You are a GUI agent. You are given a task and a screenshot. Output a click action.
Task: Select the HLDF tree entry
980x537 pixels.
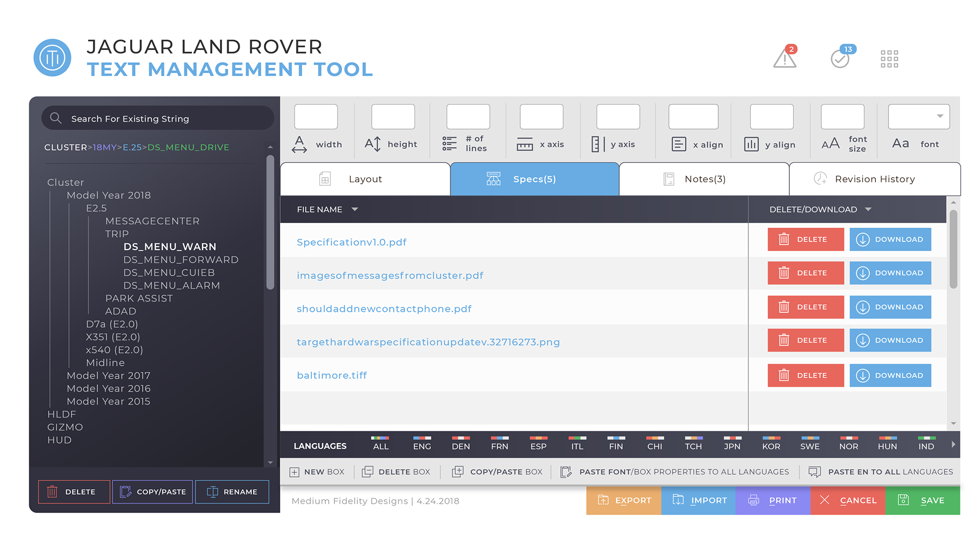tap(61, 414)
